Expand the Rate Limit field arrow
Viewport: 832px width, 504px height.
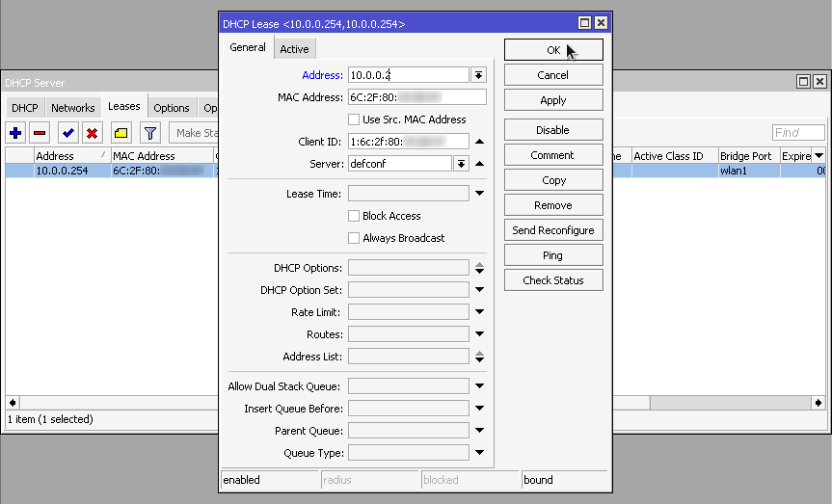tap(479, 312)
